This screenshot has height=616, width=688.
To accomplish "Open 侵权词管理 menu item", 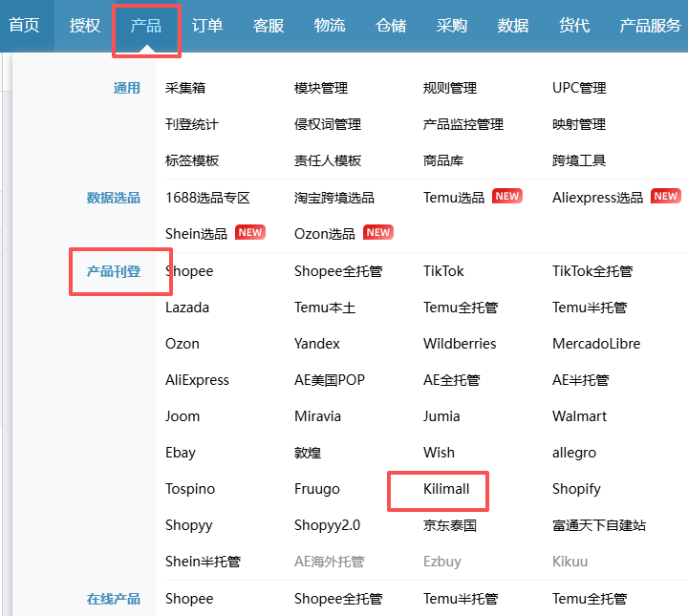I will [x=328, y=124].
